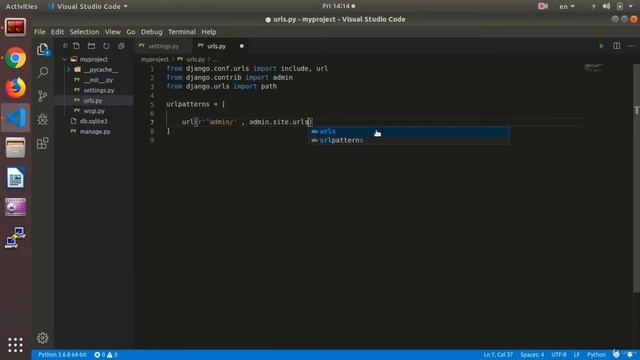Viewport: 640px width, 360px height.
Task: Open the Explorer view in activity bar
Action: [x=42, y=49]
